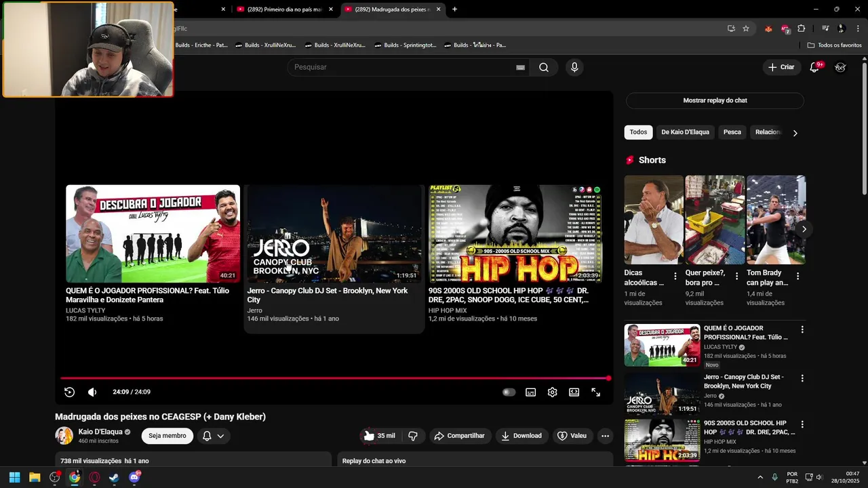Open options for Quer peixe short

pyautogui.click(x=736, y=276)
